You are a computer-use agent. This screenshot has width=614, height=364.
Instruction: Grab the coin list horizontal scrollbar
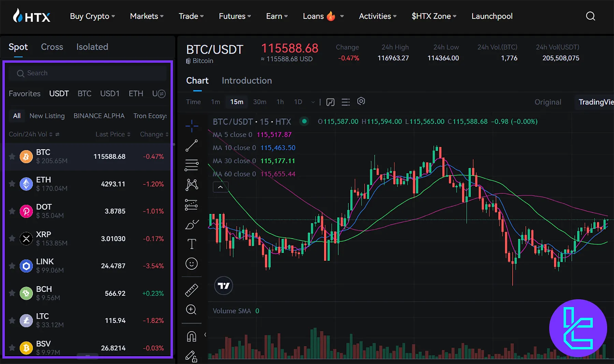tap(88, 356)
